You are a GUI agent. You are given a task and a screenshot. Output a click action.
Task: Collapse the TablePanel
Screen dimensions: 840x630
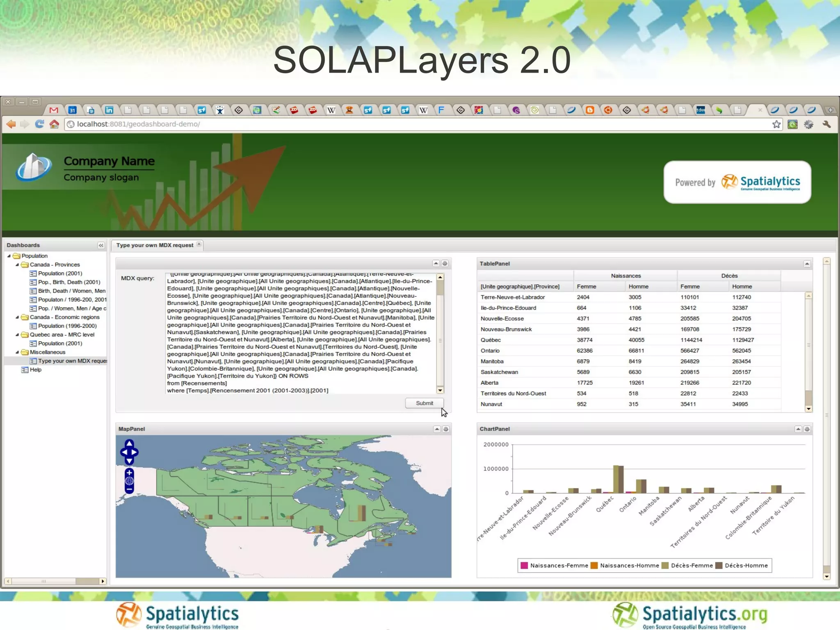[807, 264]
